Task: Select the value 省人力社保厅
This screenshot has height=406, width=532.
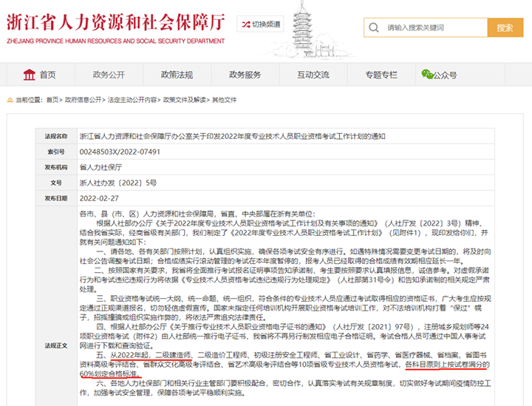Action: 100,167
